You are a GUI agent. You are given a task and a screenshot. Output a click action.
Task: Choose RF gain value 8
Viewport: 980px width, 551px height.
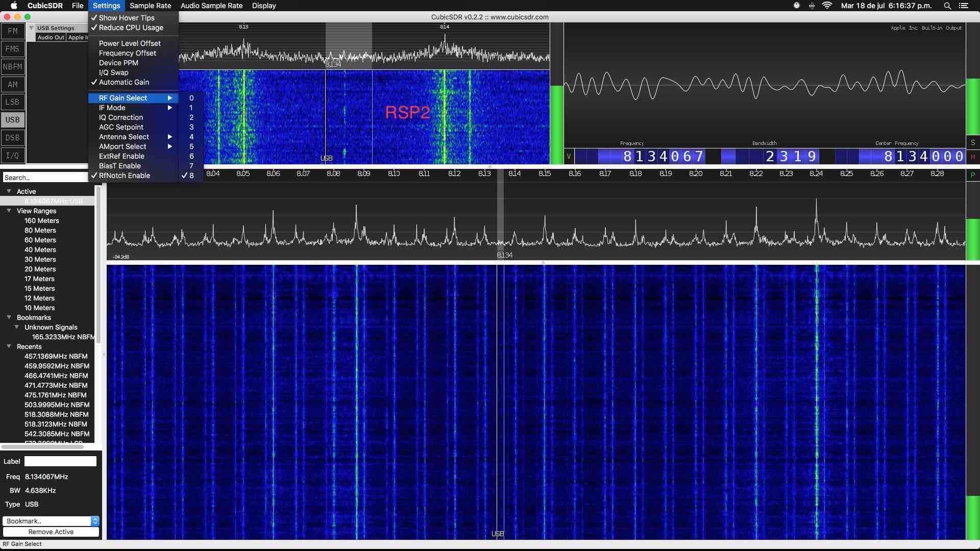191,176
